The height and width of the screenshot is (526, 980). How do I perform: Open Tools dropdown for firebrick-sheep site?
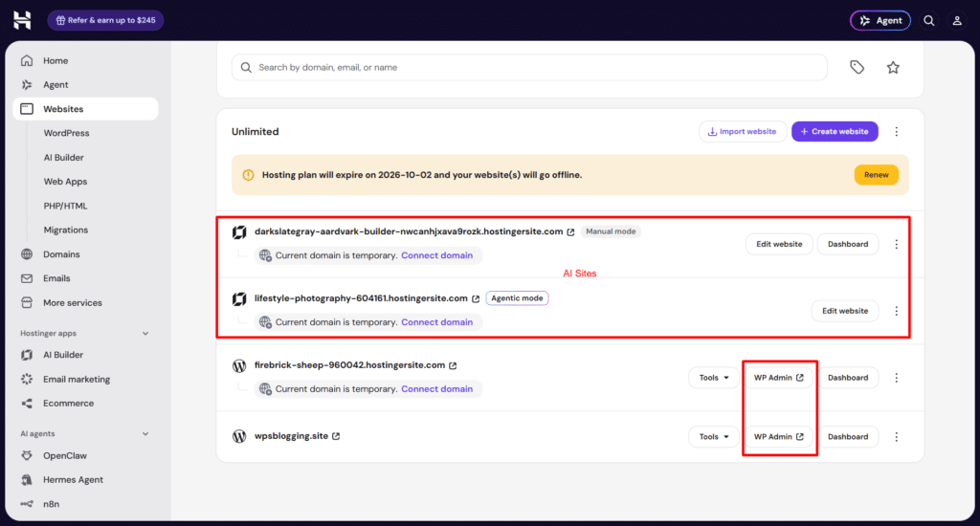(714, 378)
